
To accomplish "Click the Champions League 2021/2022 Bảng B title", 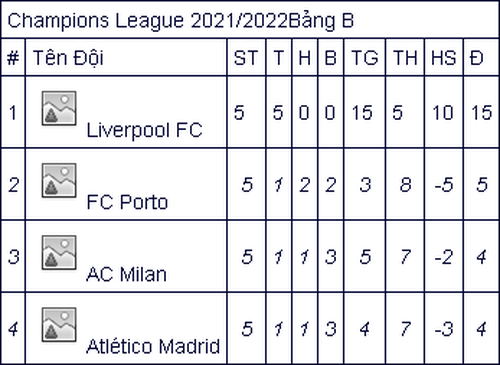I will (180, 21).
